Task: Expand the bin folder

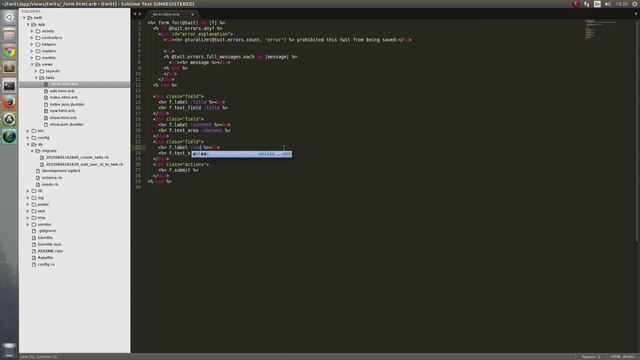Action: point(28,131)
